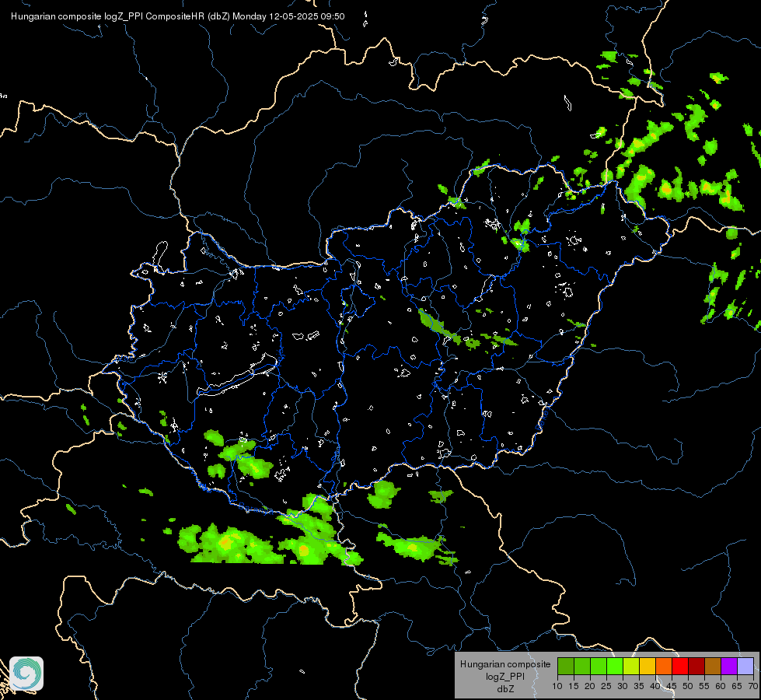Select the dark red 50–55 dBZ swatch
The height and width of the screenshot is (700, 761).
[696, 667]
